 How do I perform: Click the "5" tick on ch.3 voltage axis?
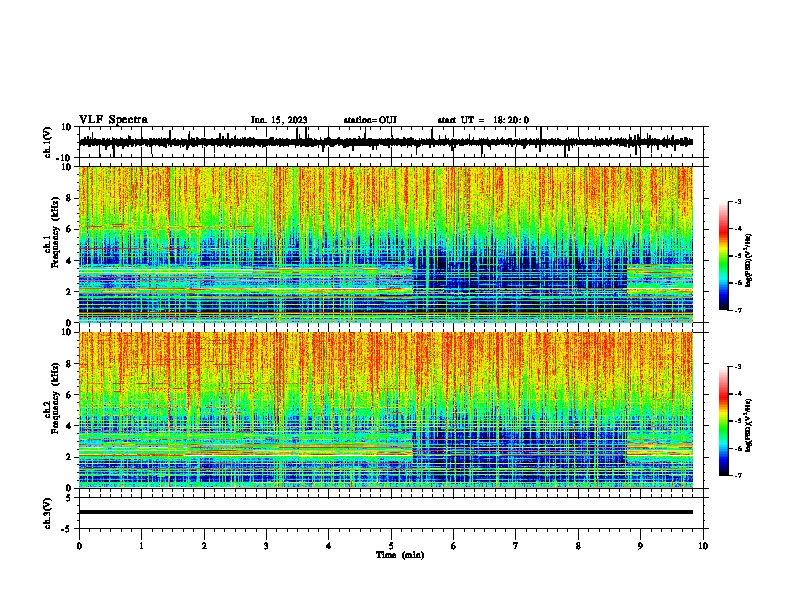click(69, 498)
